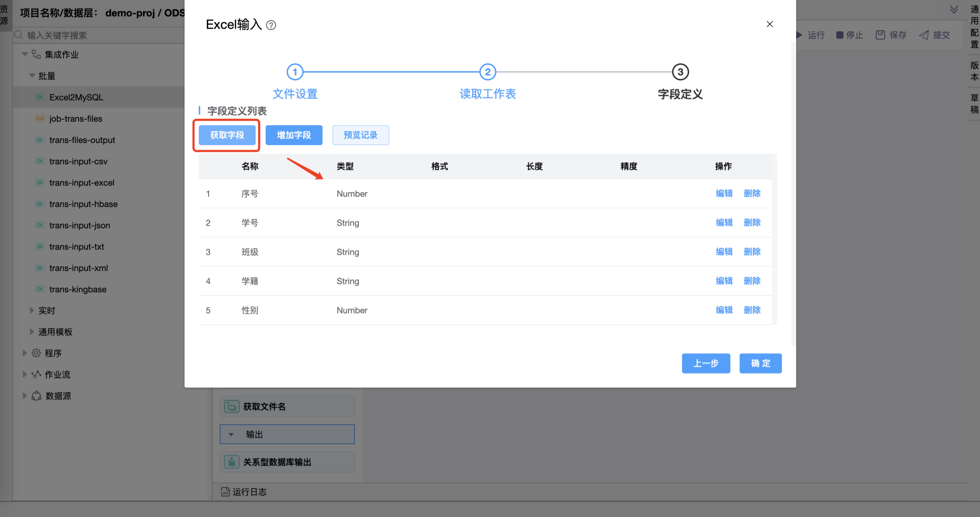Click the 运行 play icon
The width and height of the screenshot is (980, 517).
pyautogui.click(x=800, y=35)
